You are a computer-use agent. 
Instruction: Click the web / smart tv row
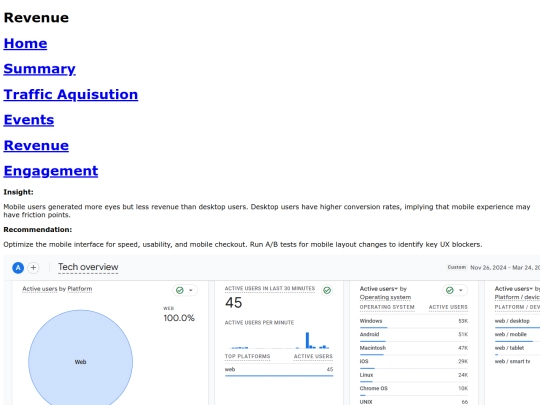(x=517, y=362)
